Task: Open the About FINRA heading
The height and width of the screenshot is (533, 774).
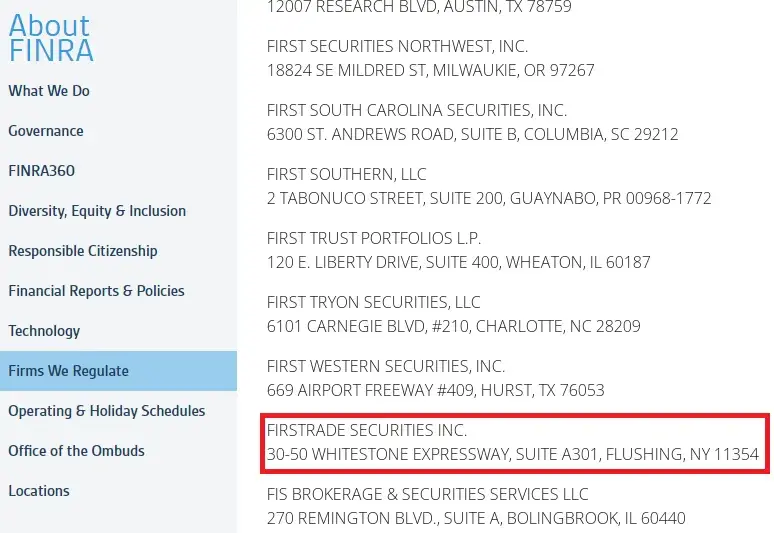Action: click(x=51, y=38)
